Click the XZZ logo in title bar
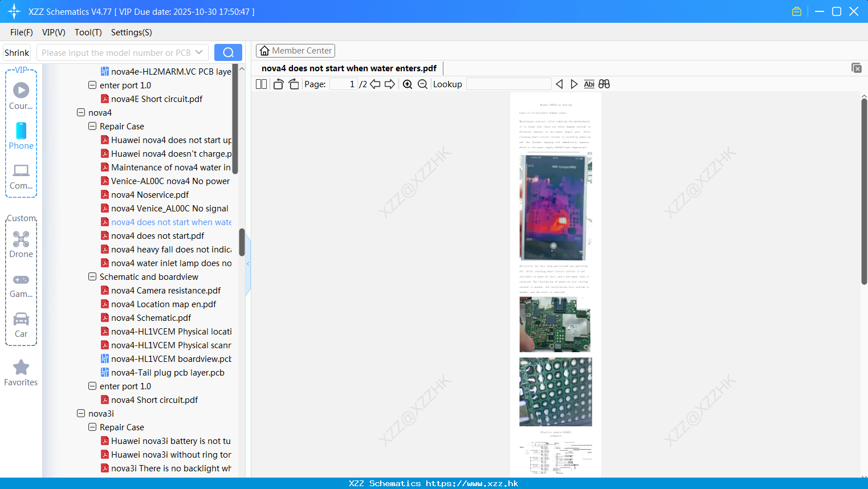This screenshot has height=489, width=868. click(x=14, y=11)
